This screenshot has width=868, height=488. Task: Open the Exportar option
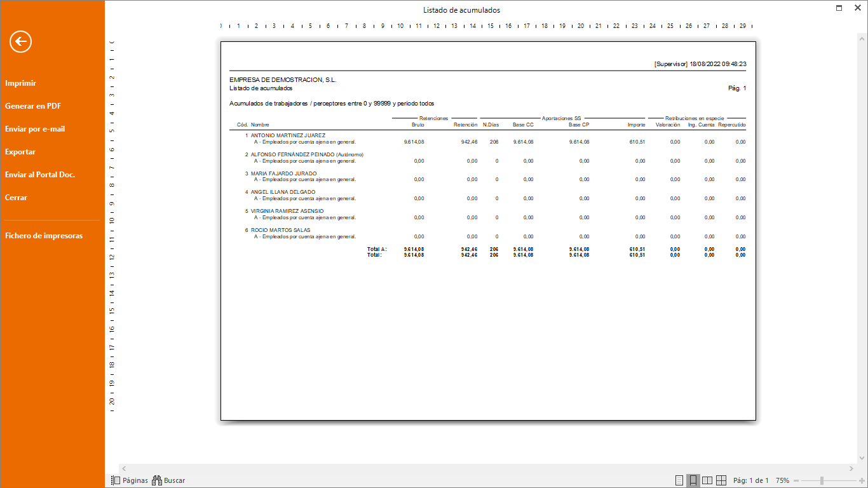tap(20, 152)
